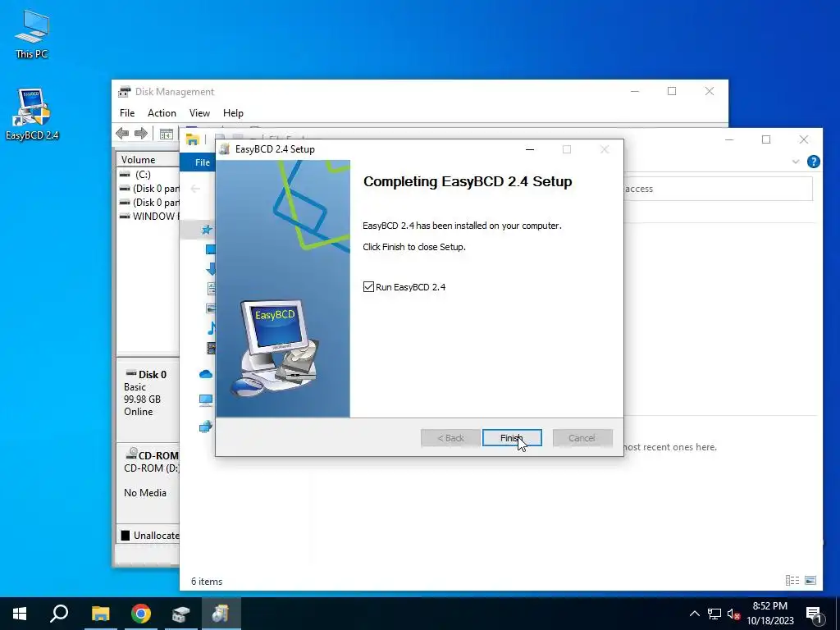The height and width of the screenshot is (630, 840).
Task: Click the Disk Management forward arrow
Action: coord(141,134)
